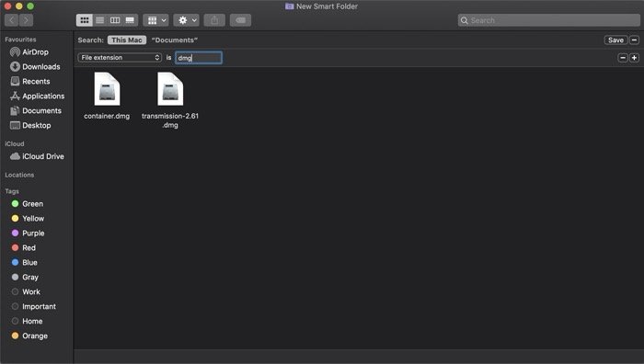The image size is (644, 364).
Task: Switch to list view
Action: coord(99,20)
